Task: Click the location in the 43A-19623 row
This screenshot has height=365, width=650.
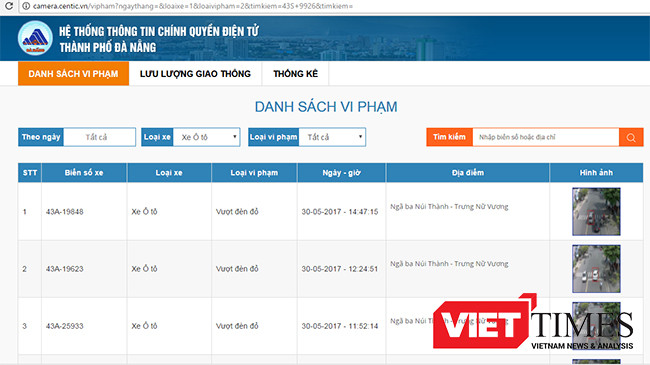Action: coord(449,264)
